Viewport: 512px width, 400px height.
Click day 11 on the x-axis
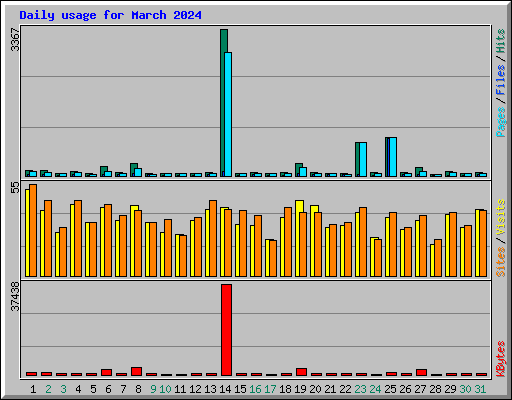[180, 389]
